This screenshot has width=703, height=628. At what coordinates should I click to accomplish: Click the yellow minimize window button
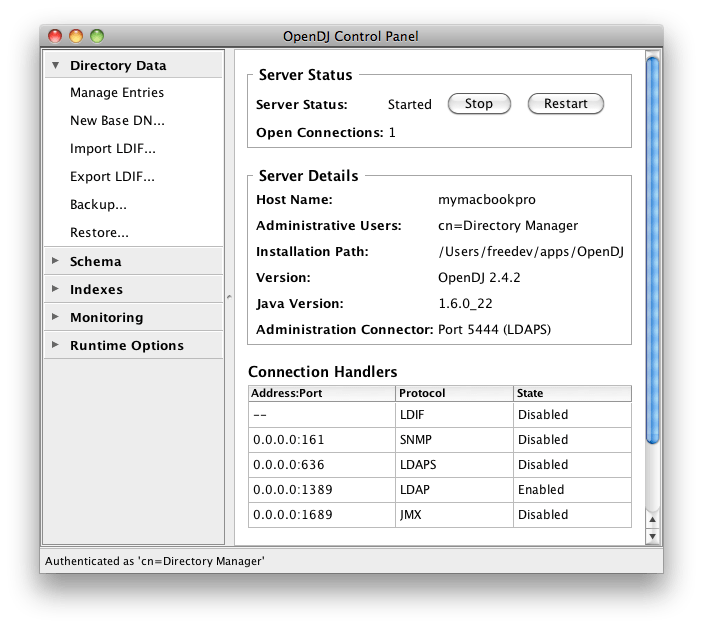76,36
